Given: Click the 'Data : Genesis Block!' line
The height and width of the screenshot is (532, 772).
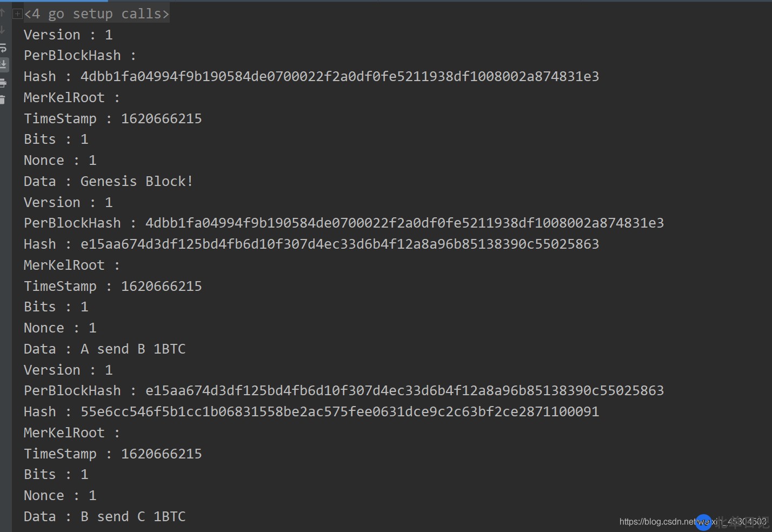Looking at the screenshot, I should (108, 181).
